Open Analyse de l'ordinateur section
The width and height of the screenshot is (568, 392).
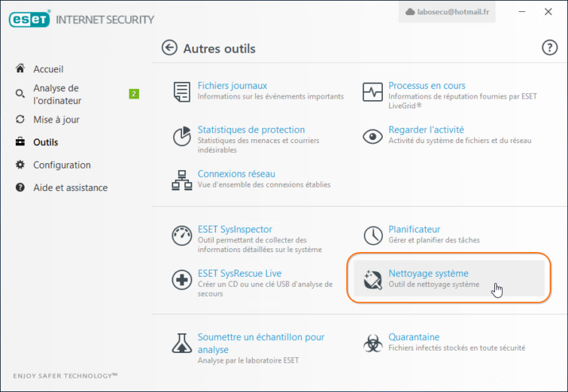pyautogui.click(x=57, y=94)
